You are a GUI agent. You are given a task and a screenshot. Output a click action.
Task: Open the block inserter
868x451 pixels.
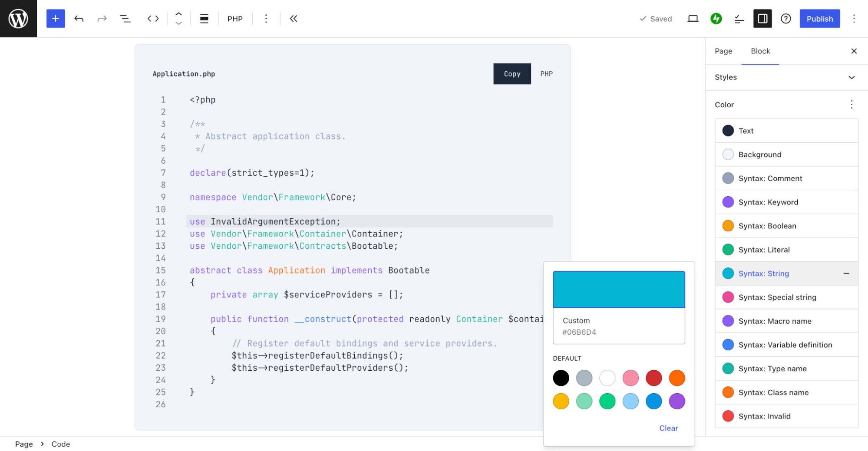(55, 19)
